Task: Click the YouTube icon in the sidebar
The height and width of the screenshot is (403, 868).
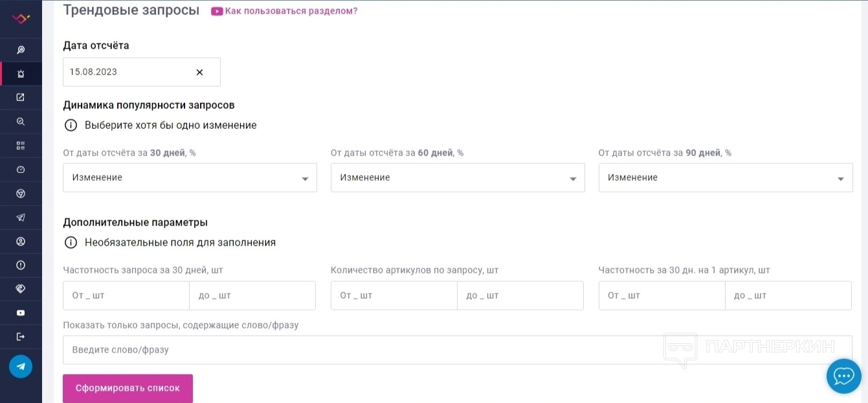Action: 21,313
